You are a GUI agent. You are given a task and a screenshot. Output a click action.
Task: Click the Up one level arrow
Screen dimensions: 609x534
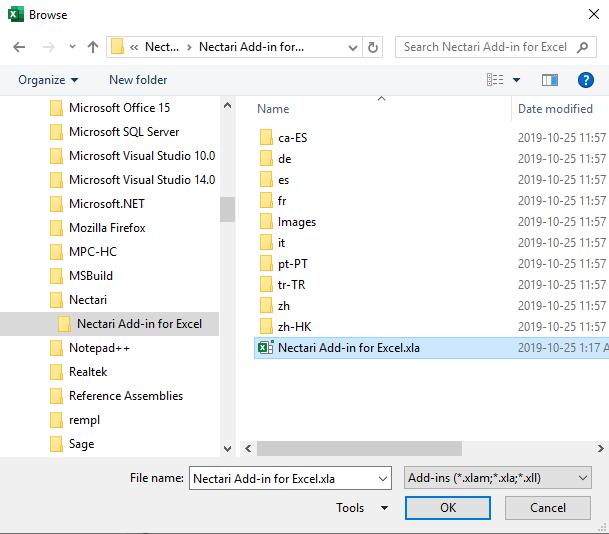[x=93, y=47]
